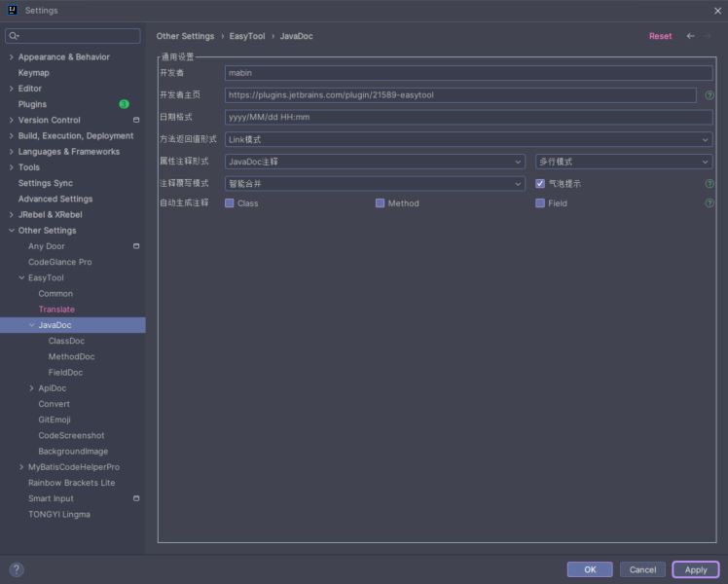Viewport: 728px width, 584px height.
Task: Click help icon beside developer homepage field
Action: click(710, 95)
